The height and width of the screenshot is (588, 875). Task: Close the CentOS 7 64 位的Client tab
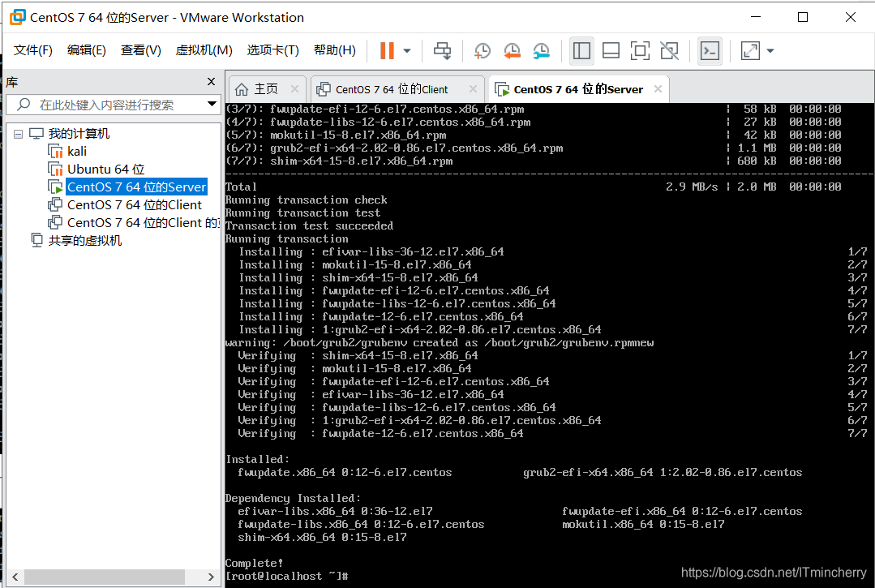[473, 88]
